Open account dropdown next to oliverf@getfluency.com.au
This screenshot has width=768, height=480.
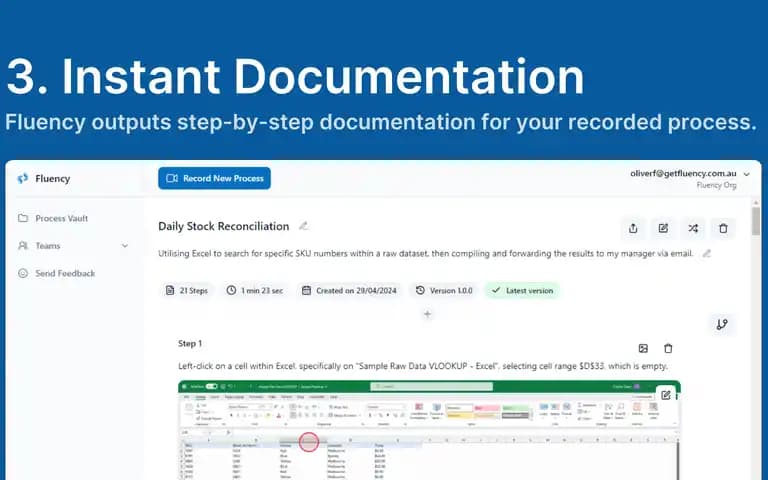pos(746,174)
